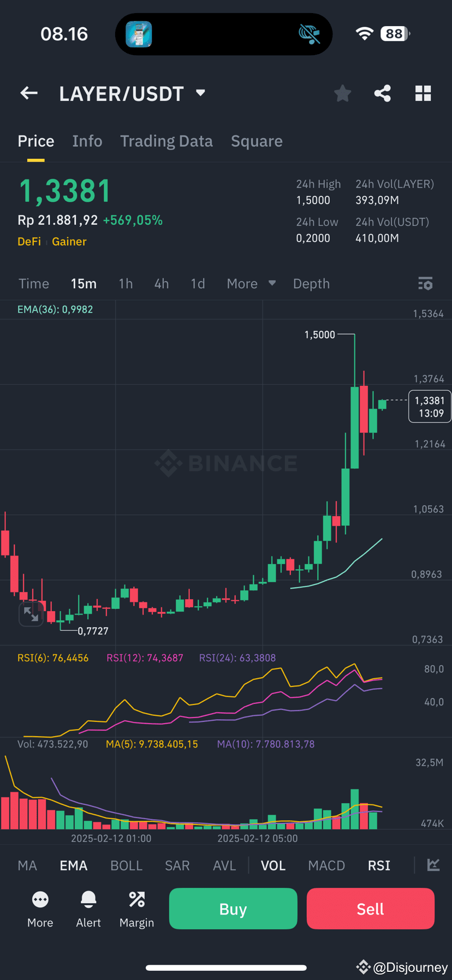Tap the 24h Vol(LAYER) value 393,09M
Screen dimensions: 452x980
point(377,200)
